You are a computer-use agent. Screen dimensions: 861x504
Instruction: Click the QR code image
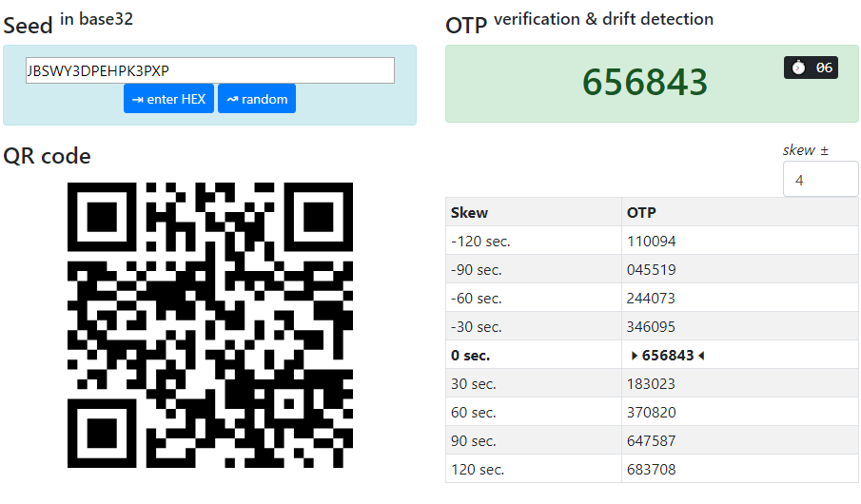209,325
